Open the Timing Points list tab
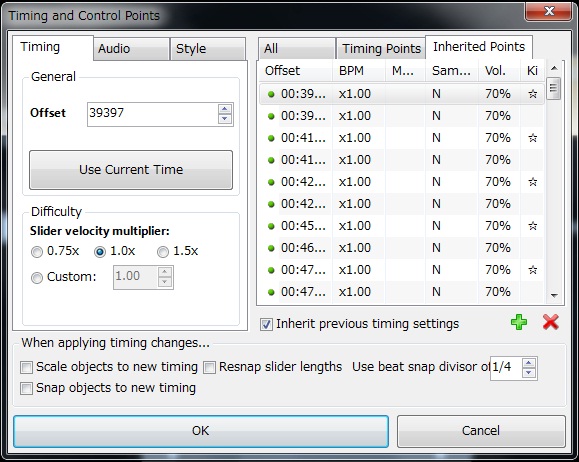Image resolution: width=579 pixels, height=462 pixels. [x=381, y=48]
